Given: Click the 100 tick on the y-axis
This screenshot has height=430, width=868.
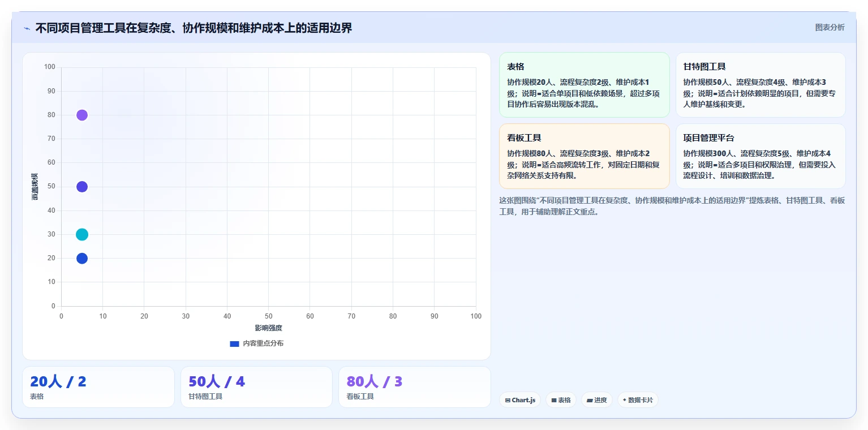Looking at the screenshot, I should point(50,67).
